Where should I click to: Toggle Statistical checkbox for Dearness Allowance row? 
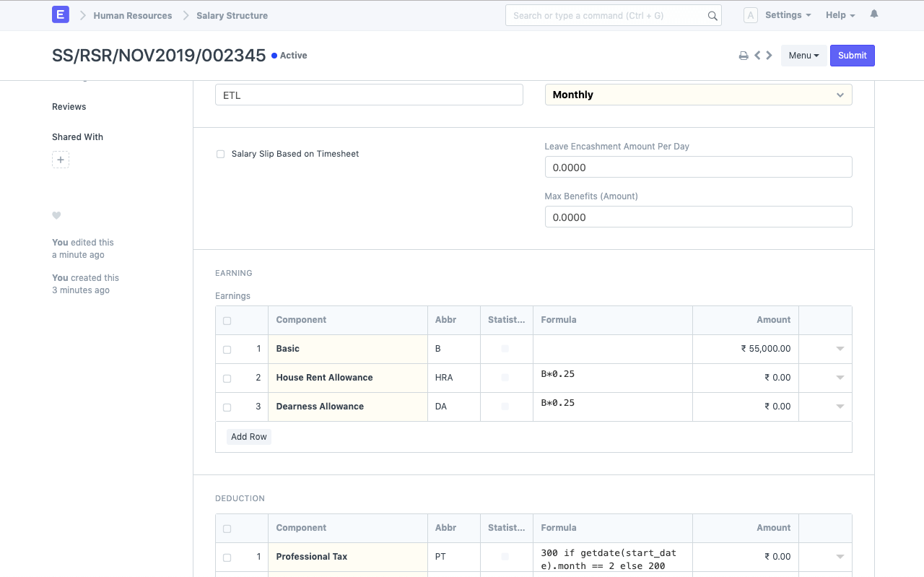click(x=505, y=407)
